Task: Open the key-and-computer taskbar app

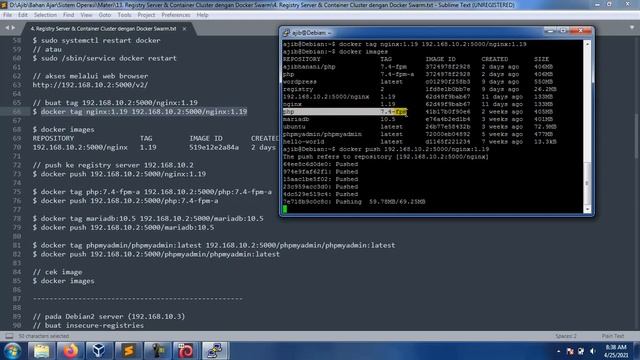Action: point(158,351)
